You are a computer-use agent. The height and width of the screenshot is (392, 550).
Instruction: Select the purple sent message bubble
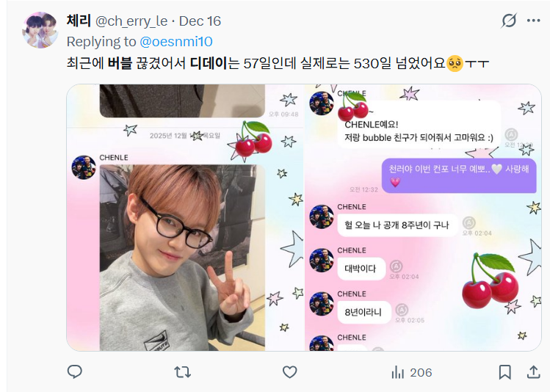click(459, 175)
